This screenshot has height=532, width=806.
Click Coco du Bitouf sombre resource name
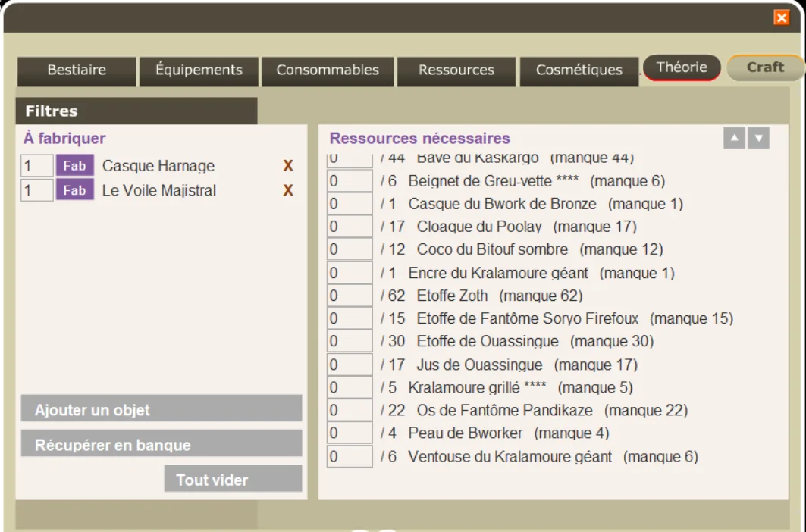492,249
